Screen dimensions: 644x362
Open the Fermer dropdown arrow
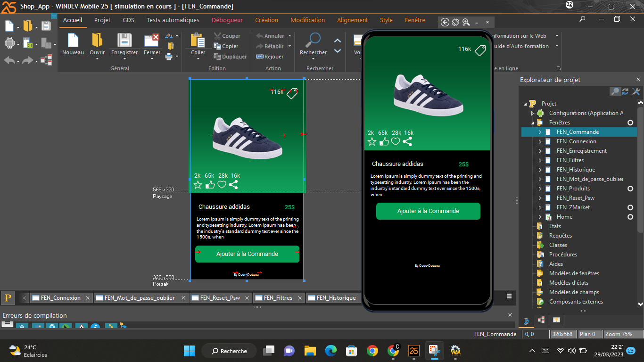click(x=152, y=59)
